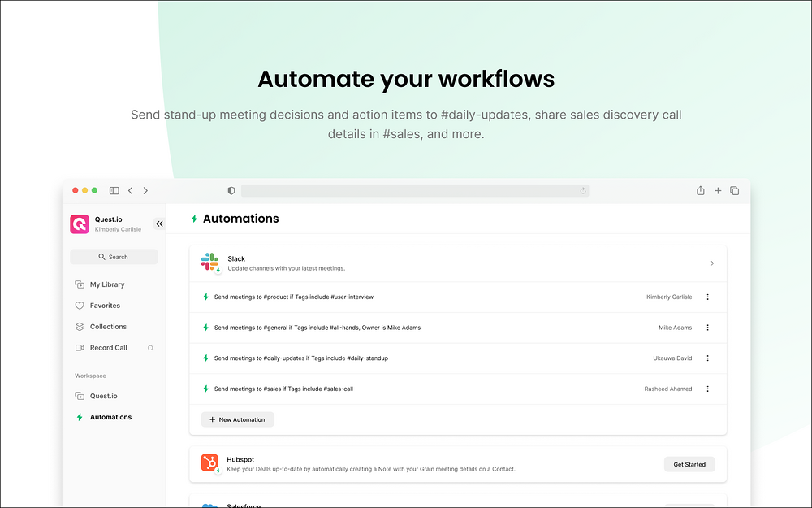Go back with the browser back arrow
Screen dimensions: 812x508
click(x=131, y=191)
